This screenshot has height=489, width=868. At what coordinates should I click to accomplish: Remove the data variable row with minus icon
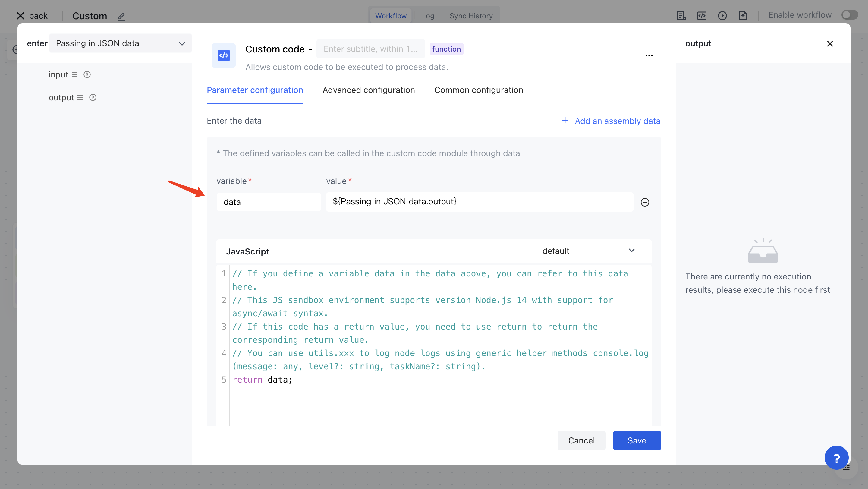645,202
